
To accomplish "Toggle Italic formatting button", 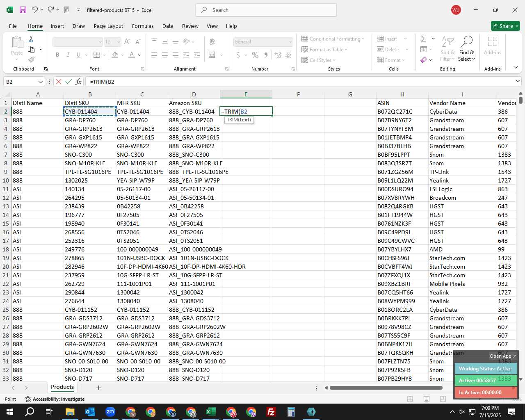I will pos(68,55).
